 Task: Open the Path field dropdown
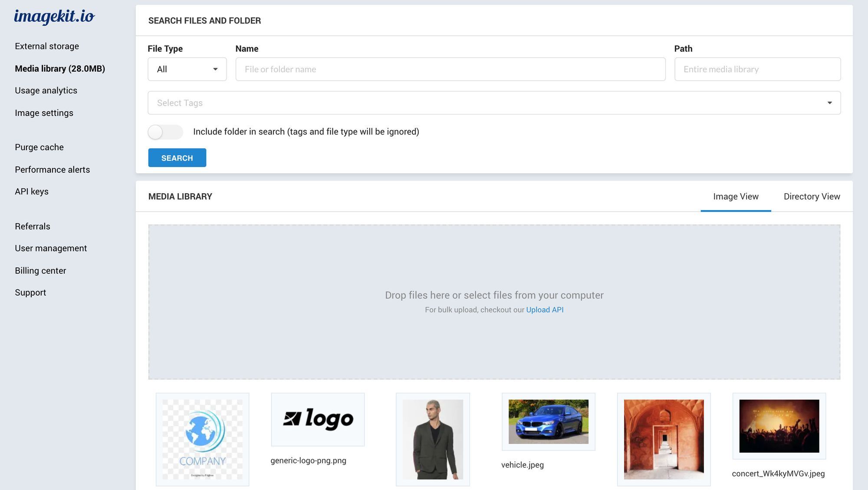(x=757, y=69)
